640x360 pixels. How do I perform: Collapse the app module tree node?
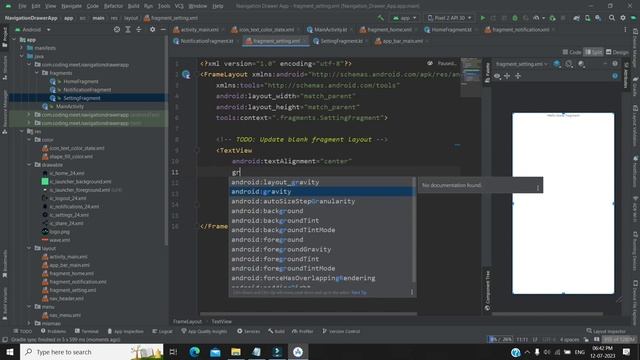click(x=15, y=40)
